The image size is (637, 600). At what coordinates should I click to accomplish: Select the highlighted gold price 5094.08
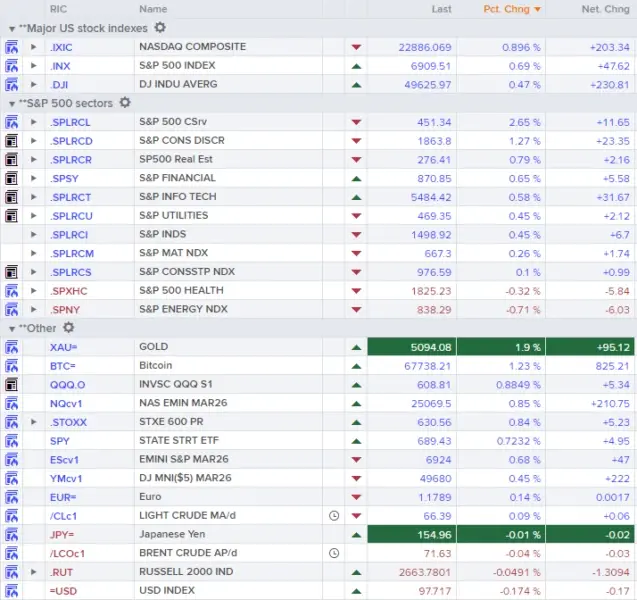pyautogui.click(x=412, y=347)
